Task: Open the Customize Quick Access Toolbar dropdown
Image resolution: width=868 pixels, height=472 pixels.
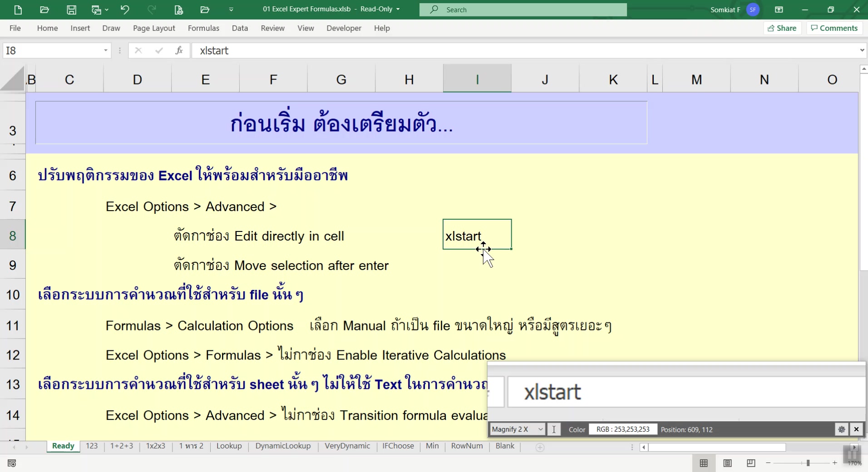Action: 231,10
